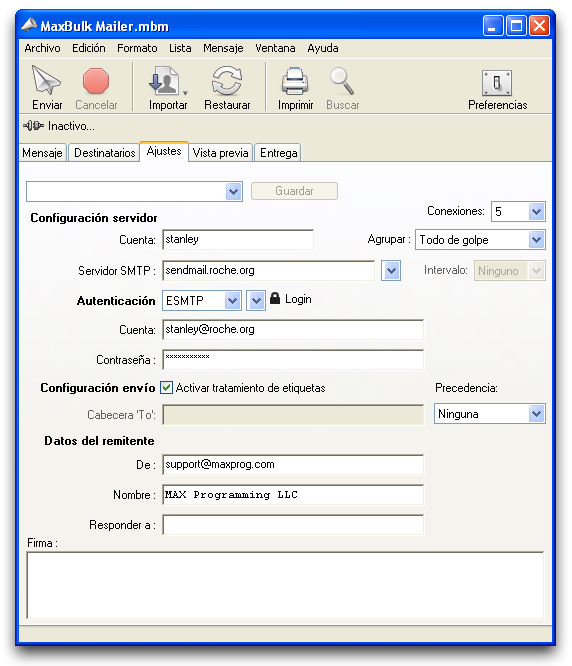Open the ESMTP authentication dropdown
The image size is (572, 666).
pyautogui.click(x=232, y=301)
